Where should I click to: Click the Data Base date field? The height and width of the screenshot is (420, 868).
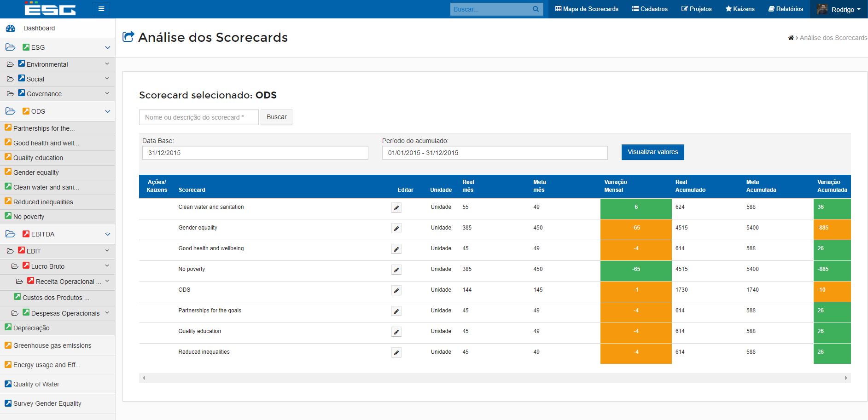(x=255, y=153)
